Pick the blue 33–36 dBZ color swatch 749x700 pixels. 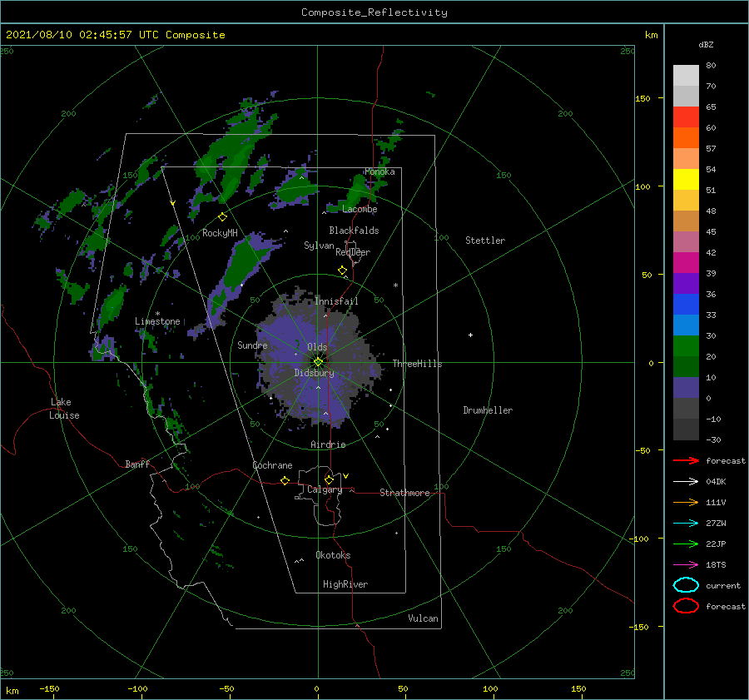tap(686, 305)
